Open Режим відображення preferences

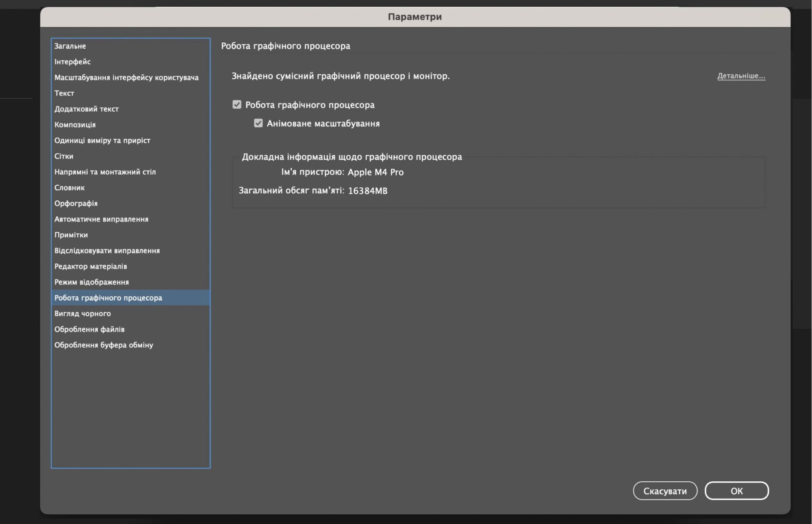pos(92,282)
